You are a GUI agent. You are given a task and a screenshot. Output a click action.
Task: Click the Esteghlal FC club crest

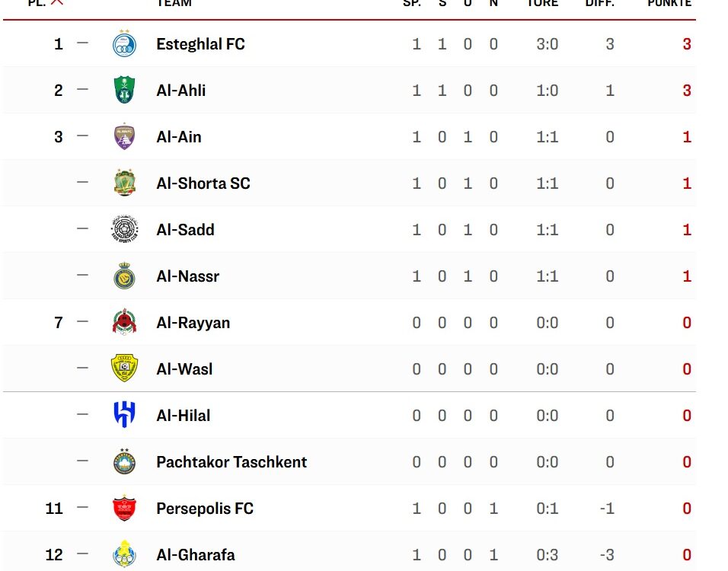[124, 43]
